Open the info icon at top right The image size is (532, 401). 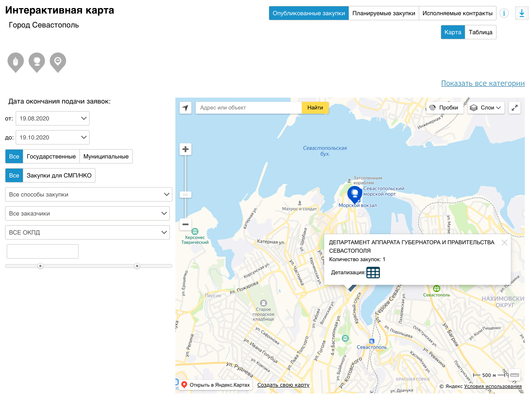coord(504,13)
